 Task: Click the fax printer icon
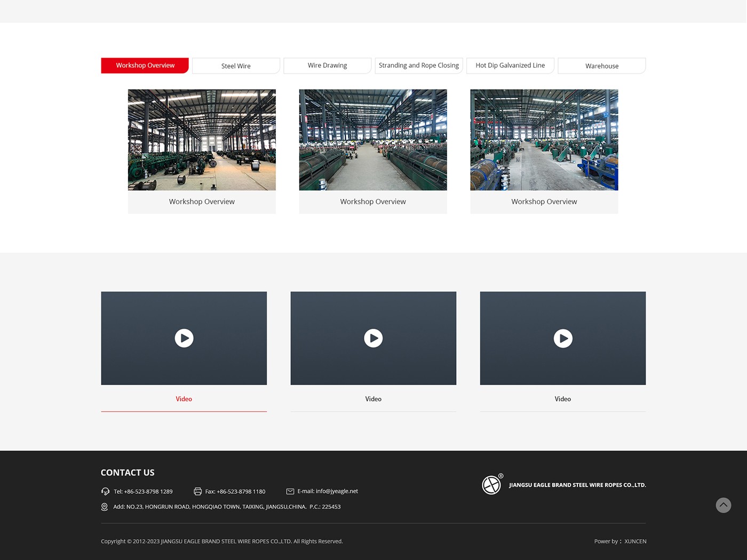(197, 491)
